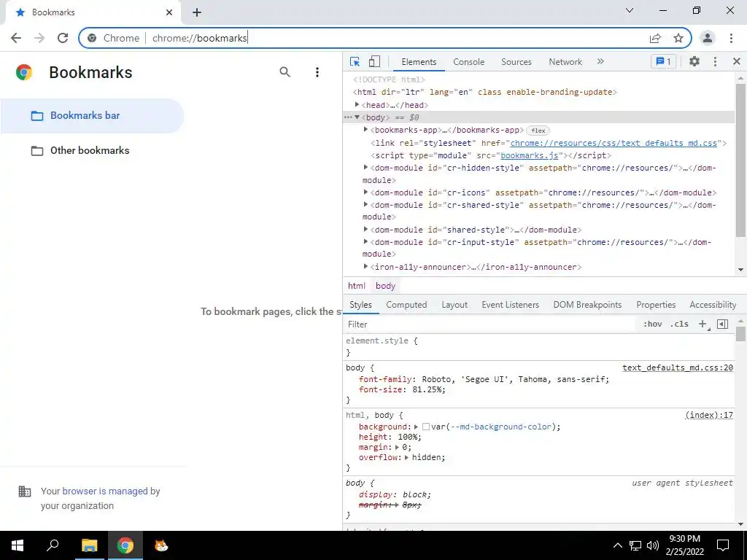
Task: Open the issues counter badge showing 1
Action: click(x=663, y=61)
